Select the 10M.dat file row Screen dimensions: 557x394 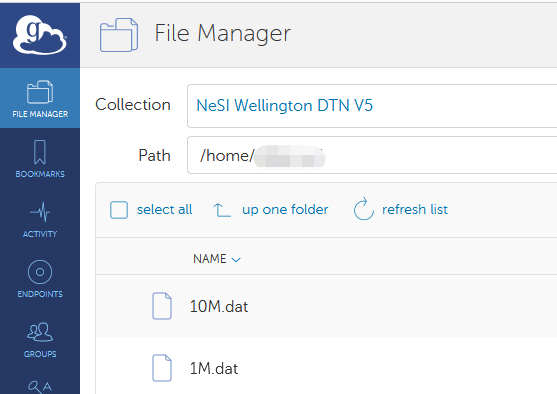coord(326,306)
